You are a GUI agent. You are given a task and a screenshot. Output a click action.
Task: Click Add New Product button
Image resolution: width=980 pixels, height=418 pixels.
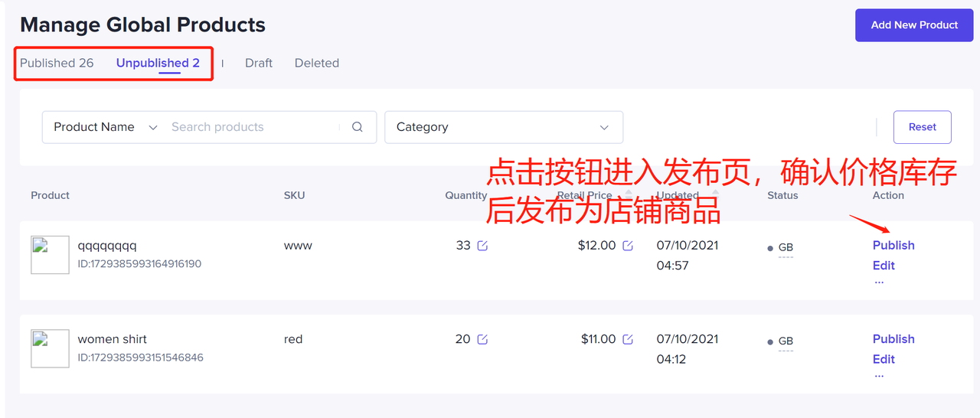914,25
